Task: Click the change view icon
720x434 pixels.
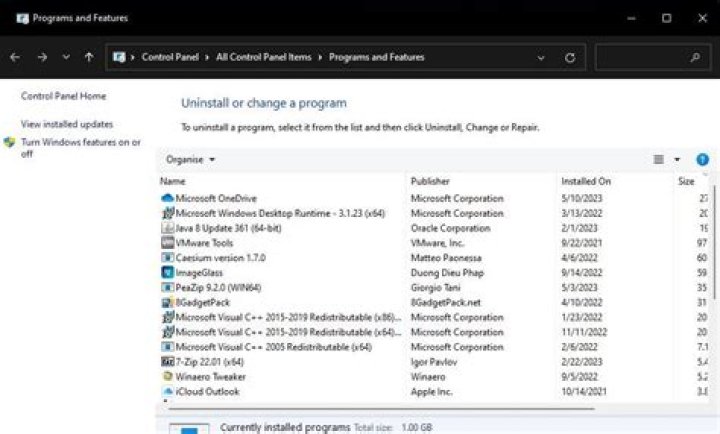Action: (x=658, y=159)
